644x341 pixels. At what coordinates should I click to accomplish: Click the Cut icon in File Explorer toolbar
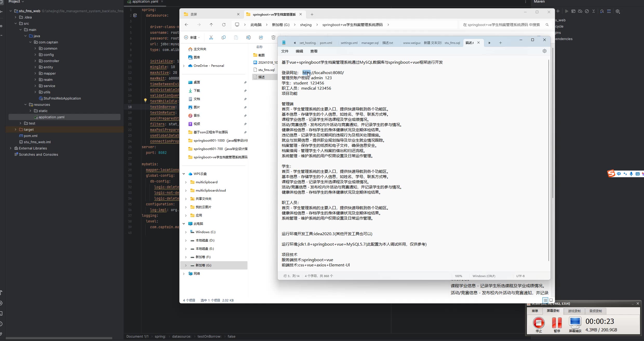pyautogui.click(x=211, y=37)
